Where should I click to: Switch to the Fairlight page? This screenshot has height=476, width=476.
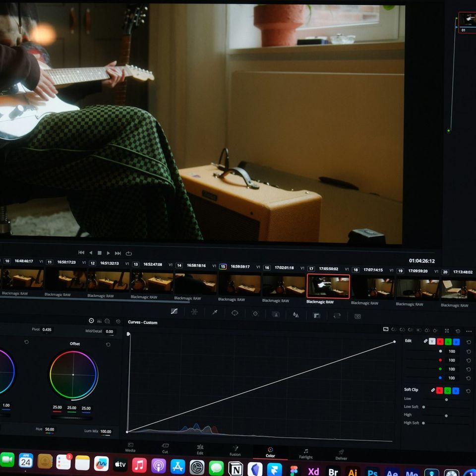pyautogui.click(x=306, y=454)
